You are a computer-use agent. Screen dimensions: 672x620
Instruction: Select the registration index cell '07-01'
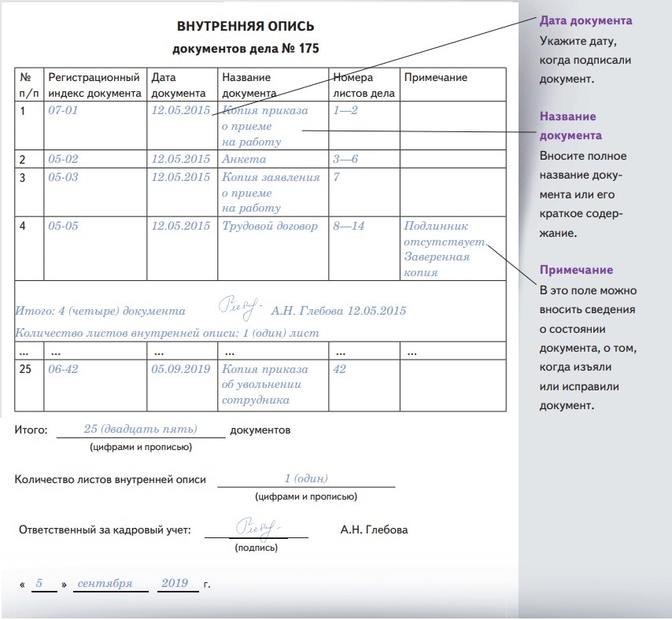point(64,111)
